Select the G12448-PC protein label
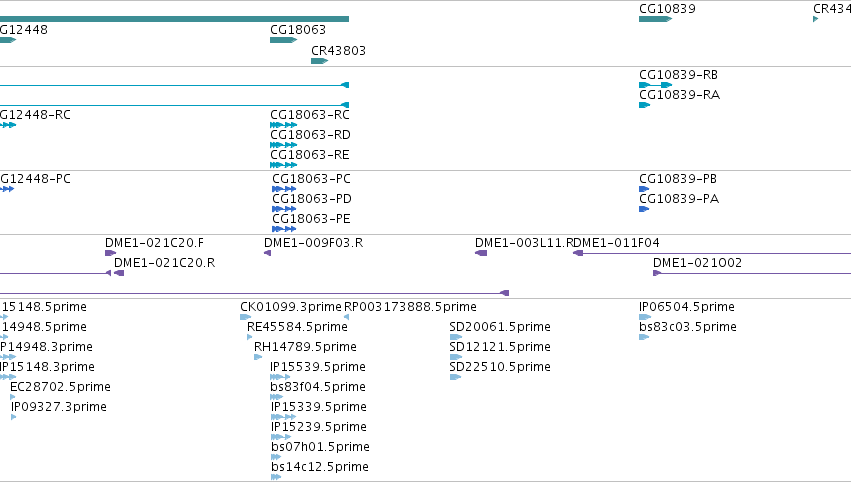The height and width of the screenshot is (482, 851). point(35,179)
